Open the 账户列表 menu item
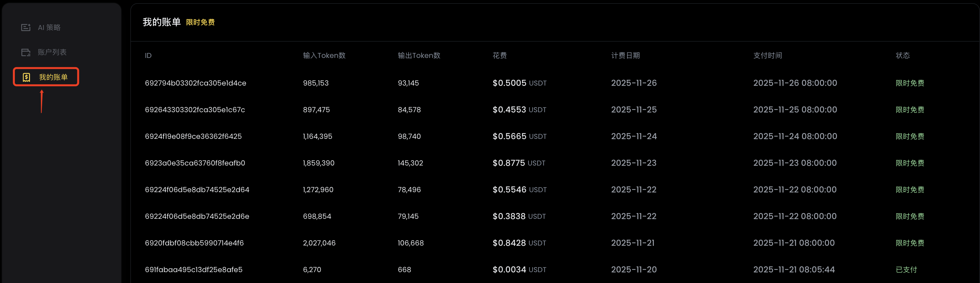Screen dimensions: 980x283 click(x=52, y=52)
